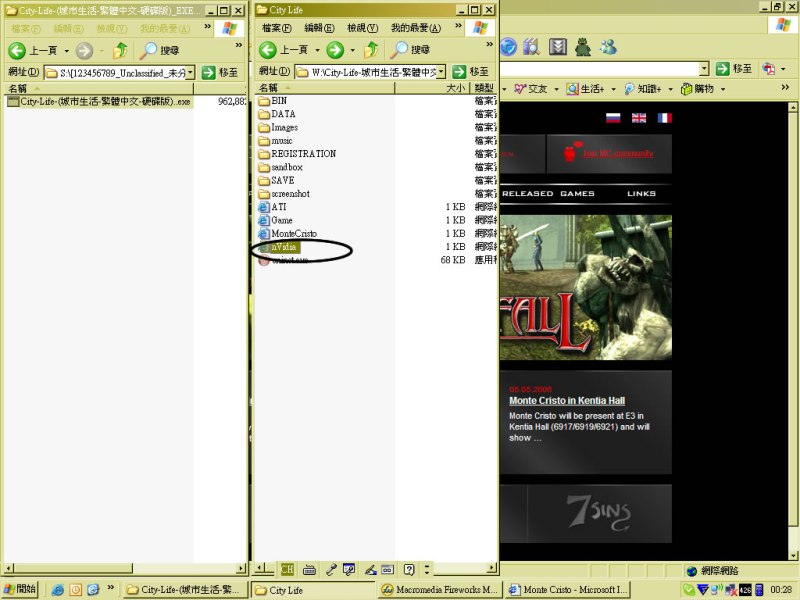Open the Messenger people icon in IE toolbar
The width and height of the screenshot is (800, 600).
(x=608, y=47)
